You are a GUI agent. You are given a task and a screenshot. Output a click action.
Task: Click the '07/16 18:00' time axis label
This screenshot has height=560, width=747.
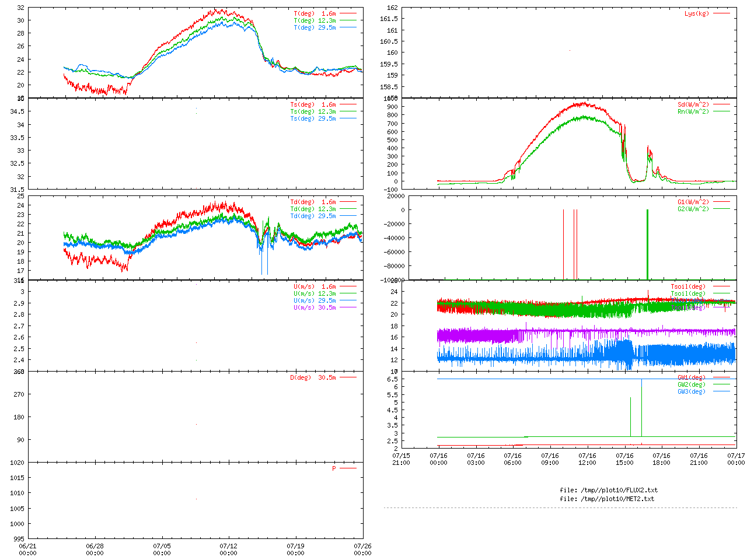662,460
